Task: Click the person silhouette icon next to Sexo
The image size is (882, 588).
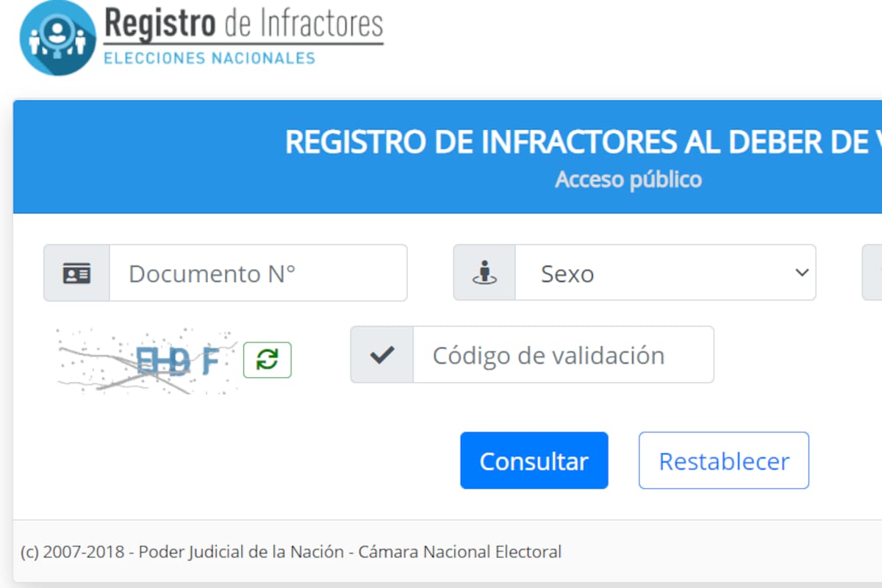Action: (483, 273)
